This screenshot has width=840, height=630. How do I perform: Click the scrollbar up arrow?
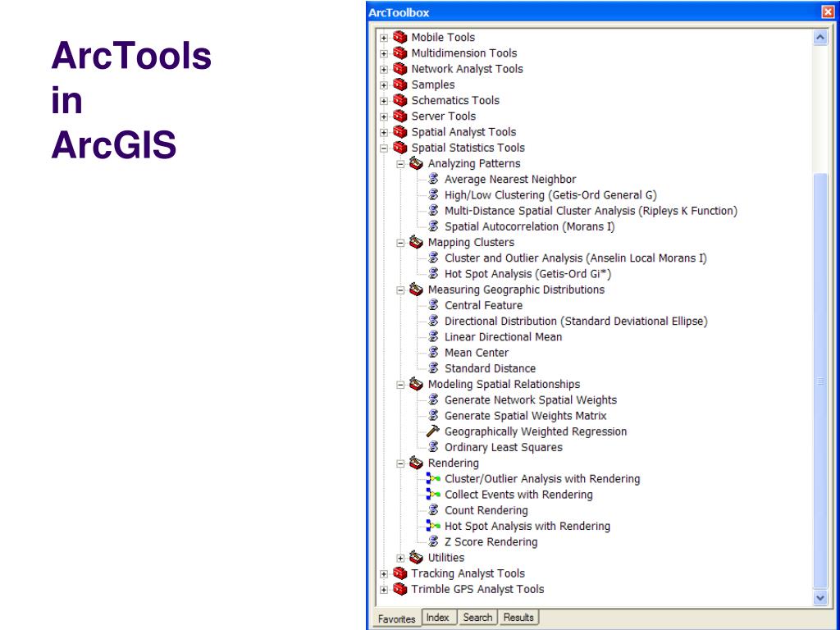(820, 37)
